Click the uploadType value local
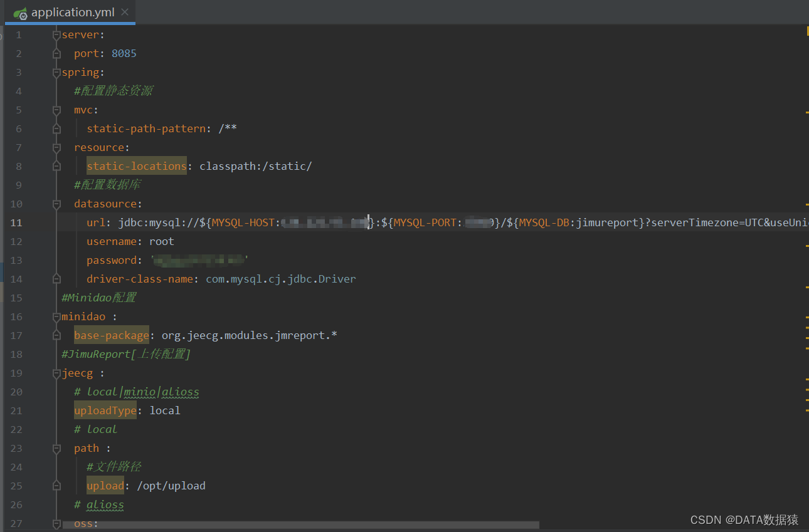This screenshot has width=809, height=532. (x=165, y=411)
